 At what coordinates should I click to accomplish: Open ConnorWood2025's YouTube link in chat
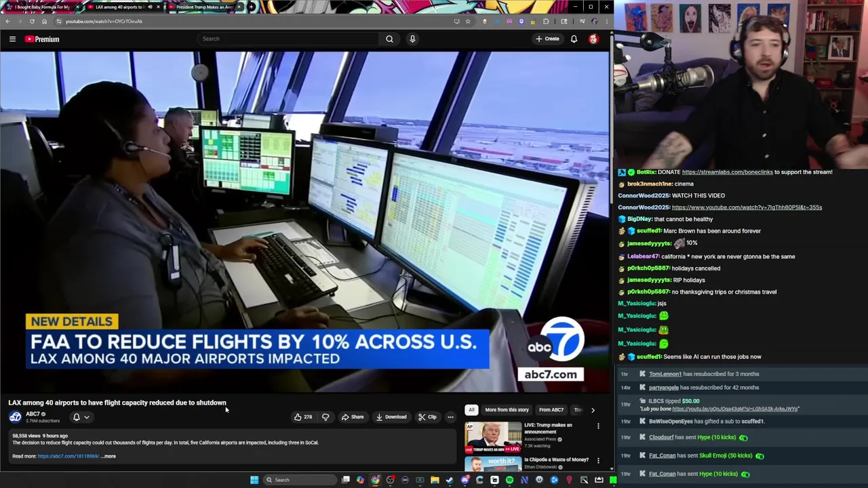747,207
